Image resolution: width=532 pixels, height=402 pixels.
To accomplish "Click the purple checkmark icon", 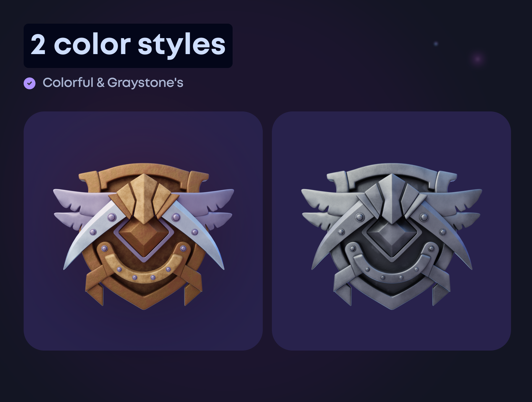I will click(x=30, y=83).
